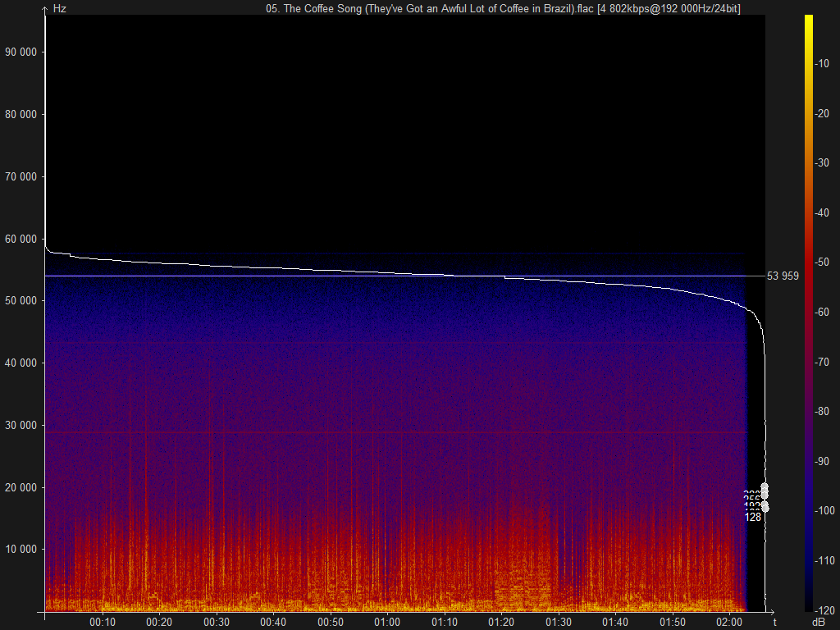Click the 'dB' unit label under color scale
Screen dimensions: 840x630
pyautogui.click(x=818, y=622)
